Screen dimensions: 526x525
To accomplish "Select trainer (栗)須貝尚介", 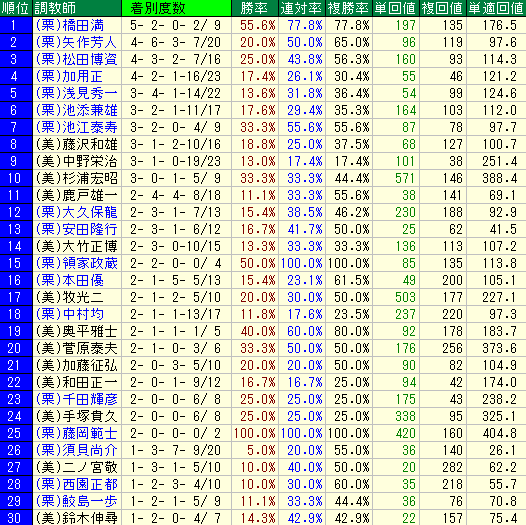I will 76,450.
